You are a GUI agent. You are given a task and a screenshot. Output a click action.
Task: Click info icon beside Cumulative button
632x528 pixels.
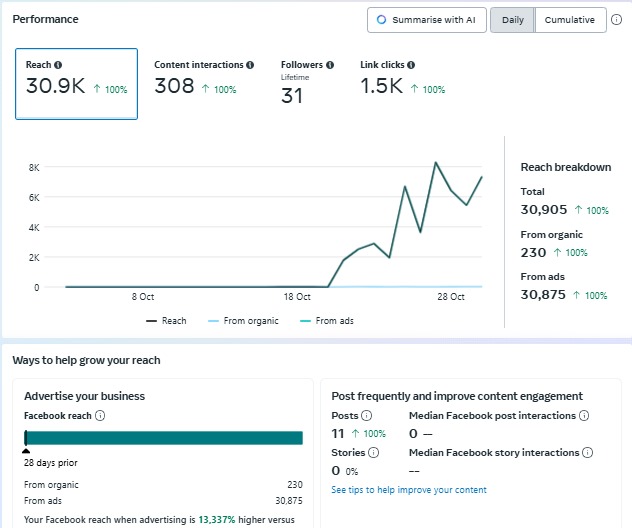[616, 20]
